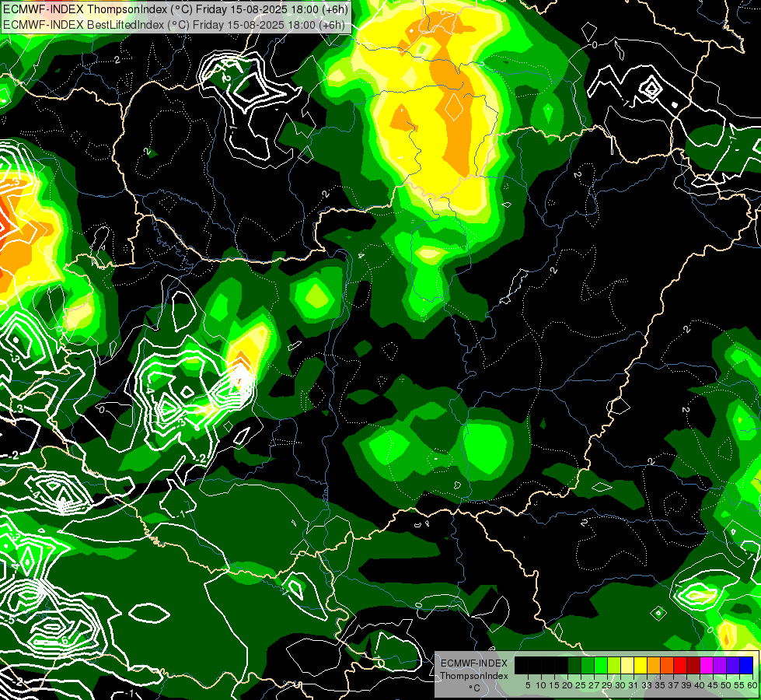Pick the dark red 39–40 legend swatch

[x=693, y=665]
